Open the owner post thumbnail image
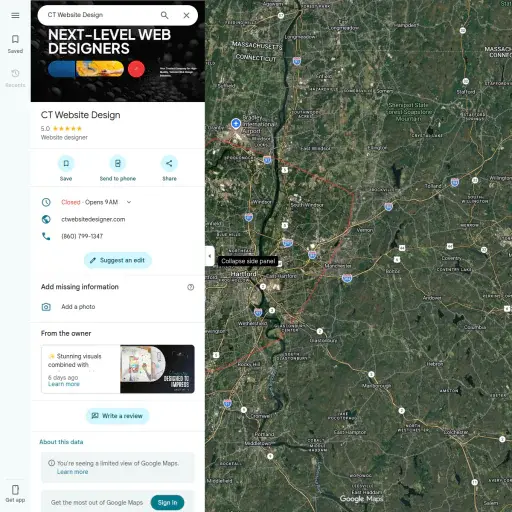Screen dimensions: 512x512 coord(157,369)
